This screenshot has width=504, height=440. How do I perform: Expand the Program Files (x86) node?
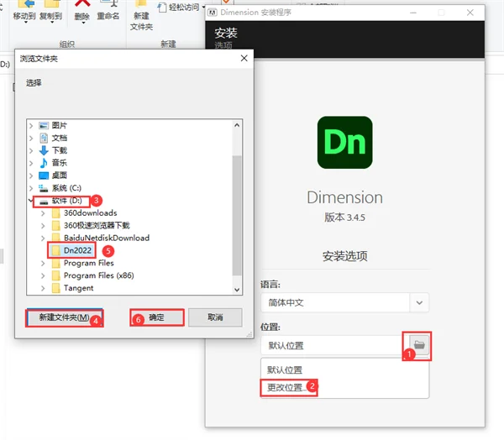[x=43, y=275]
